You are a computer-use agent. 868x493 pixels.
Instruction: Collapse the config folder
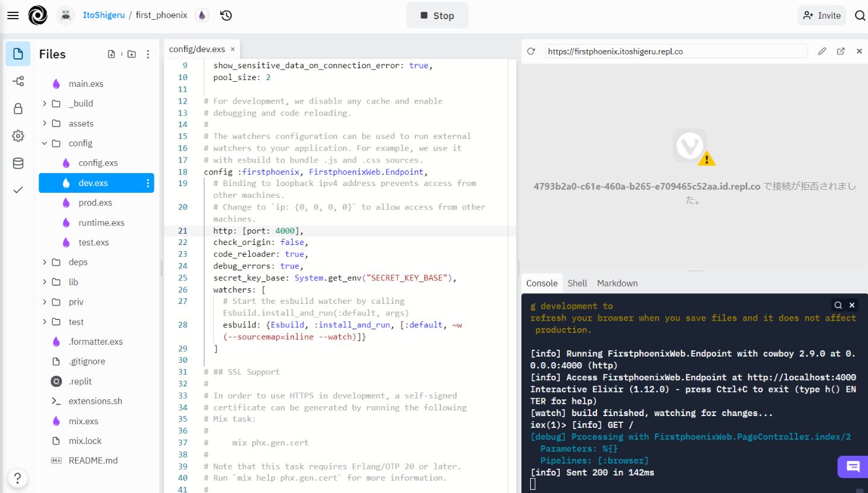pos(44,143)
